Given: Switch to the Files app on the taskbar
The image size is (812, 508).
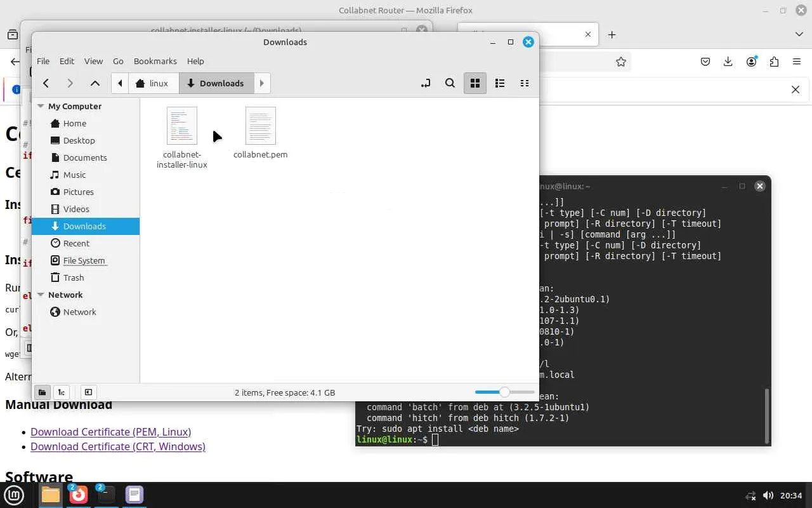Looking at the screenshot, I should (51, 495).
